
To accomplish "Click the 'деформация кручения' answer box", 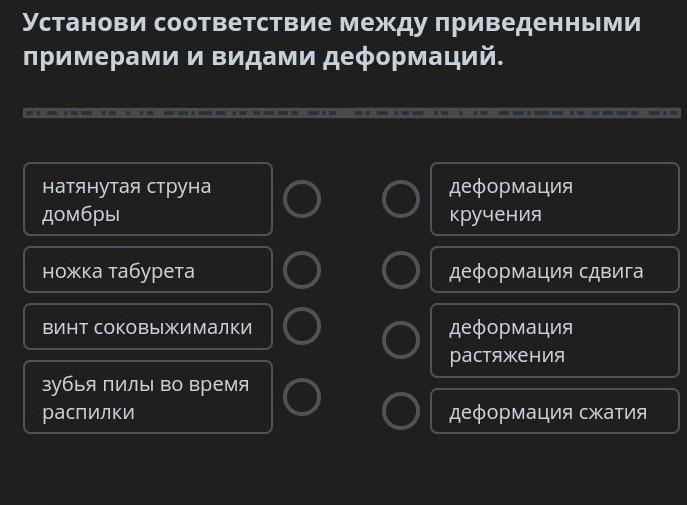I will tap(554, 199).
